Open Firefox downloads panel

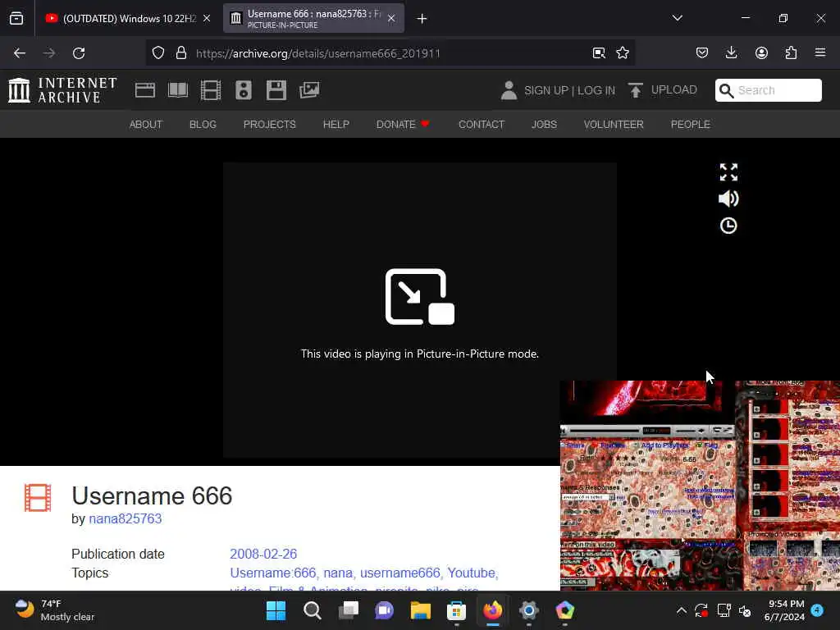coord(731,53)
